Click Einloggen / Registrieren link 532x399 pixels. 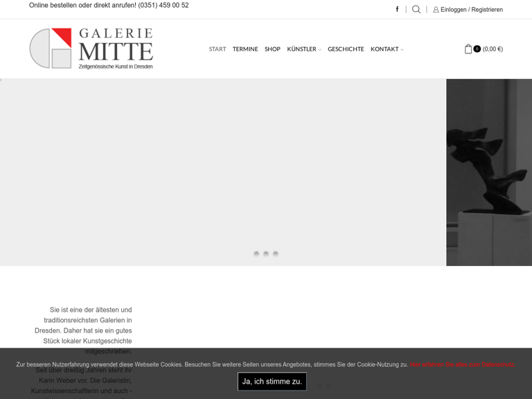[x=472, y=10]
